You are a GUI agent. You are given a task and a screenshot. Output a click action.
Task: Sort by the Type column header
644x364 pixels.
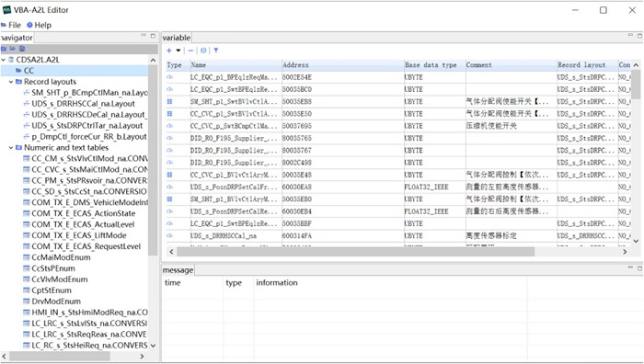point(178,65)
